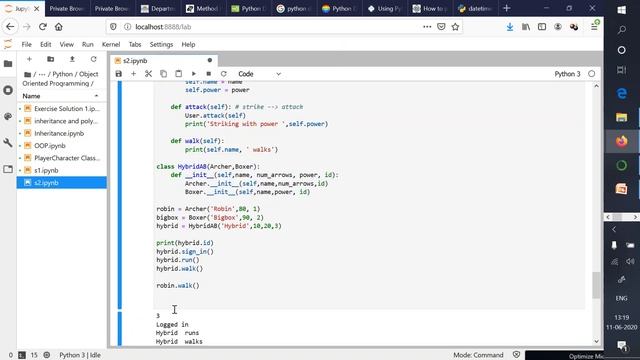Open PlayerCharacter Class notebook file
Image resolution: width=640 pixels, height=360 pixels.
pyautogui.click(x=62, y=158)
